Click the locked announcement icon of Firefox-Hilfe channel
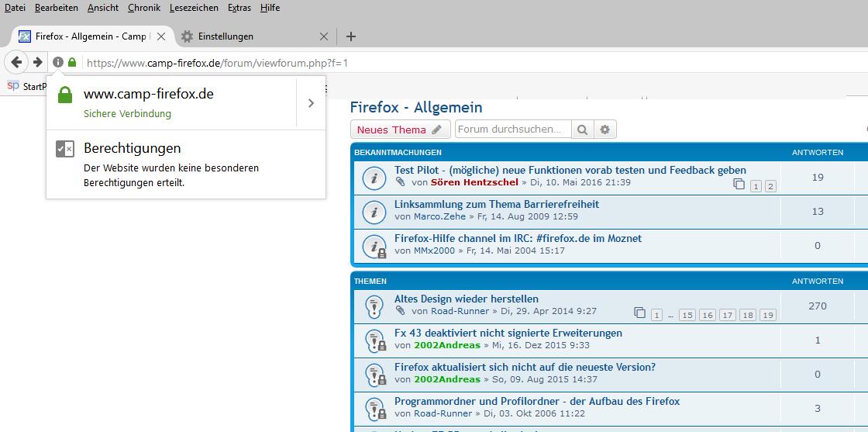The image size is (868, 432). click(374, 246)
